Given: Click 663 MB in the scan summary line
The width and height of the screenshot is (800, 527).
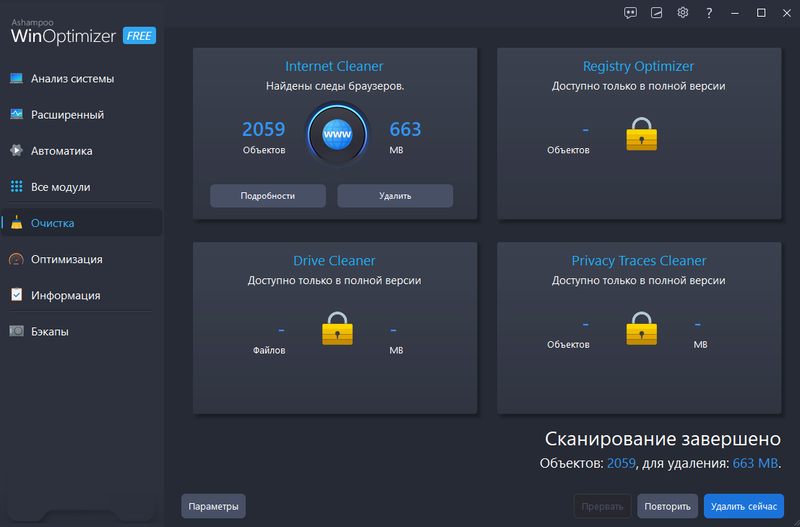Looking at the screenshot, I should [755, 463].
